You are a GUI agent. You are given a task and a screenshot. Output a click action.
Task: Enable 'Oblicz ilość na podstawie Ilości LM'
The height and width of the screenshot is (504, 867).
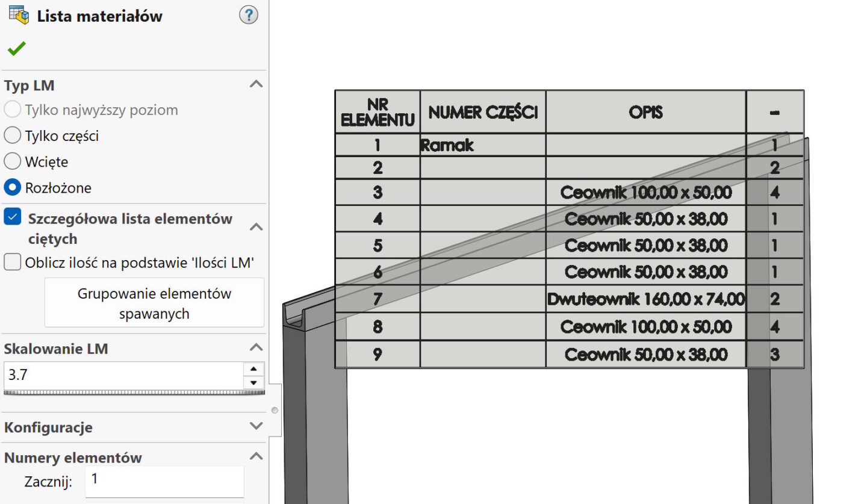click(13, 263)
